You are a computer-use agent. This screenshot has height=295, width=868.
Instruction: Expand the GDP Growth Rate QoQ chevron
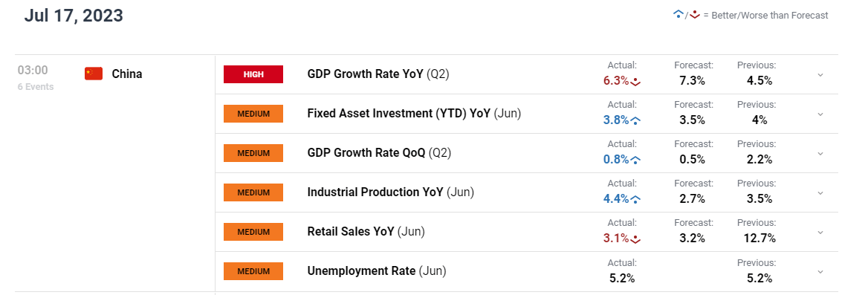click(820, 153)
